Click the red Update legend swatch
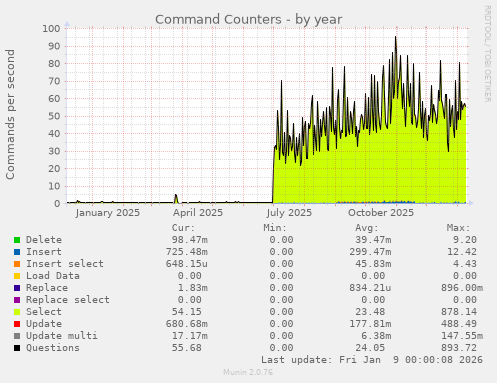 (x=17, y=324)
